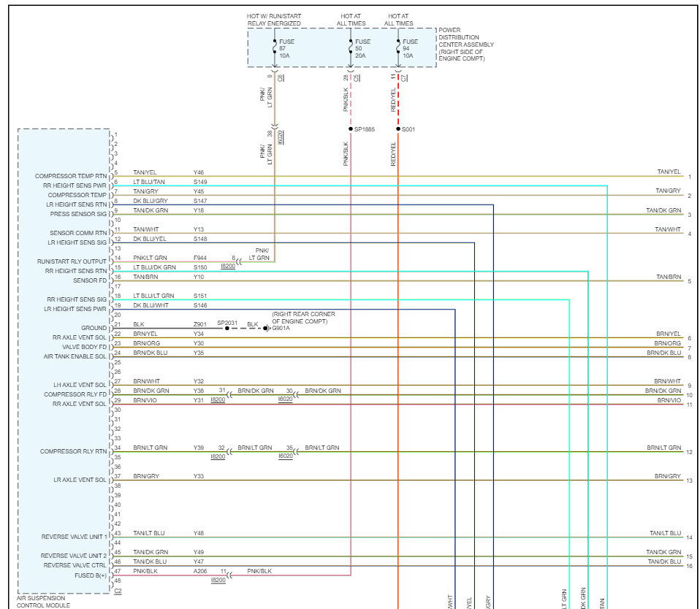700x609 pixels.
Task: Click the FUSE 87 10A label
Action: click(x=286, y=49)
